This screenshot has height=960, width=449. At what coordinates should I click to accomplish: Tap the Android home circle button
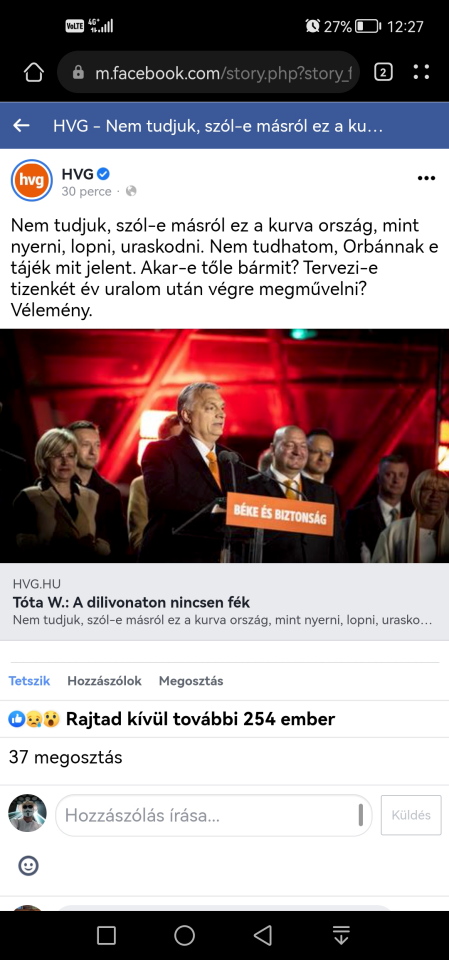coord(184,935)
